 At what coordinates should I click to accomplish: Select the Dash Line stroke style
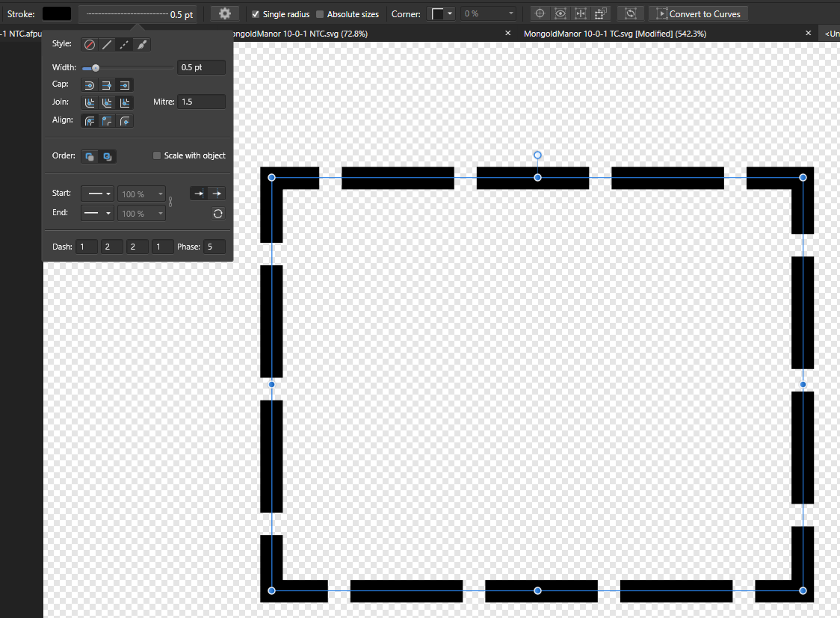click(x=124, y=45)
